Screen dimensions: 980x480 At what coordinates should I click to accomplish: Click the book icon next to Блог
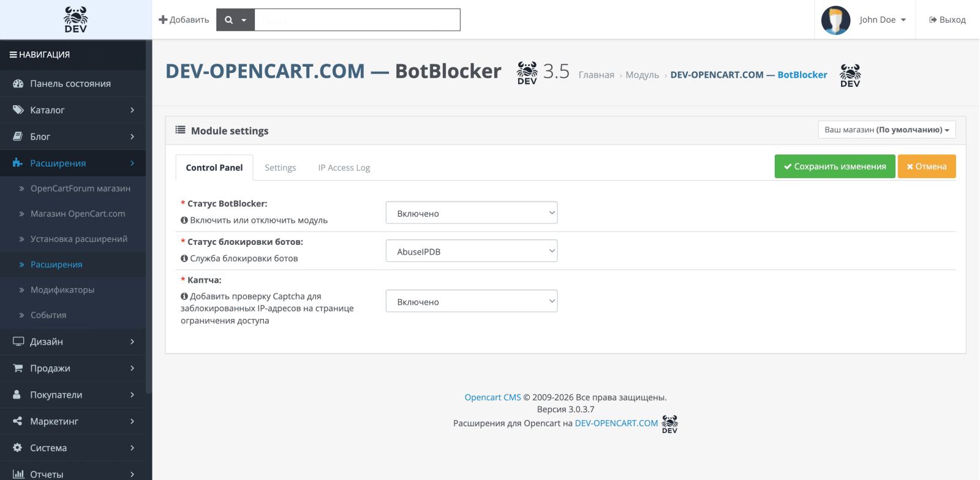(18, 137)
